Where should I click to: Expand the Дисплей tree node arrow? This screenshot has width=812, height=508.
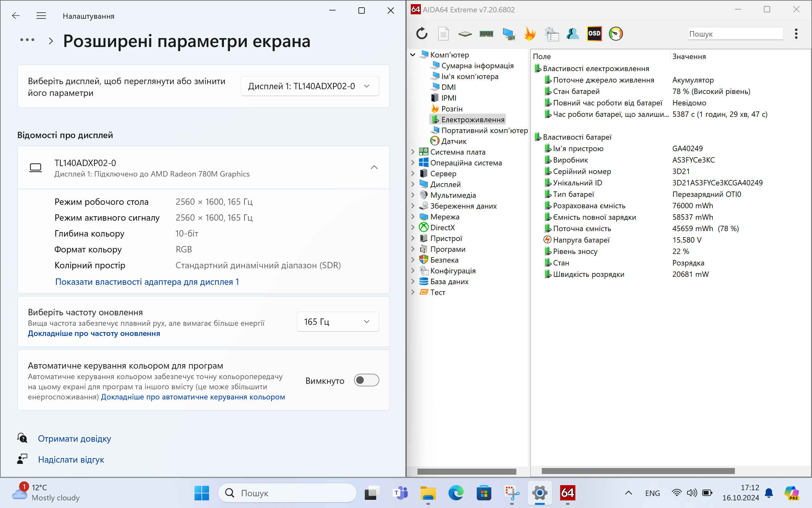point(413,184)
